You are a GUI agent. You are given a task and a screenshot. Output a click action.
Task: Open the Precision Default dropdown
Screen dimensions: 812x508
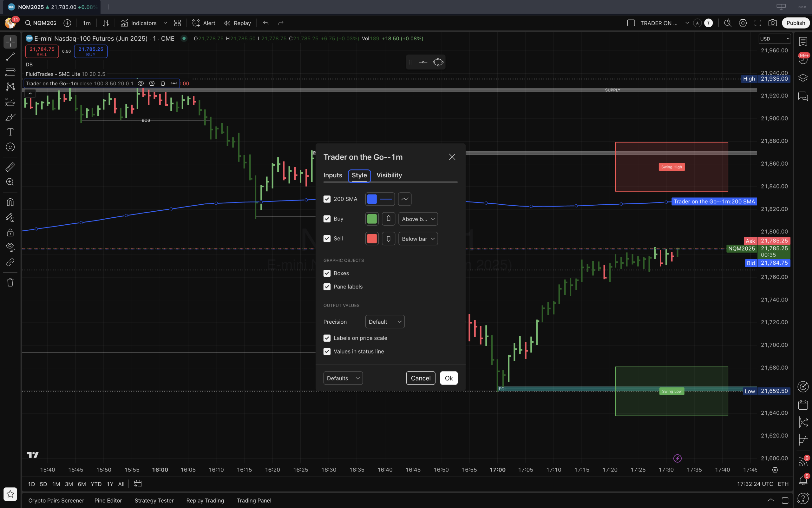pyautogui.click(x=385, y=321)
